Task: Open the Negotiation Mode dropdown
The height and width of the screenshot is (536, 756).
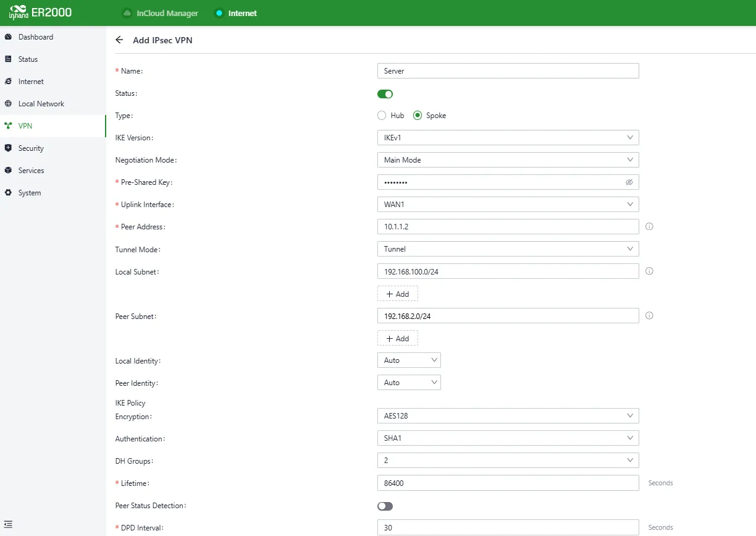Action: point(508,160)
